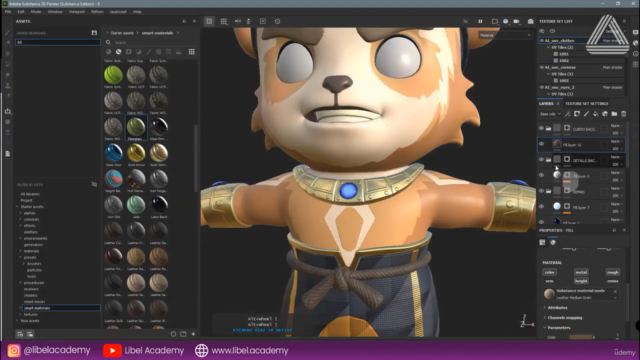
Task: Click the asset Search input field
Action: point(154,42)
